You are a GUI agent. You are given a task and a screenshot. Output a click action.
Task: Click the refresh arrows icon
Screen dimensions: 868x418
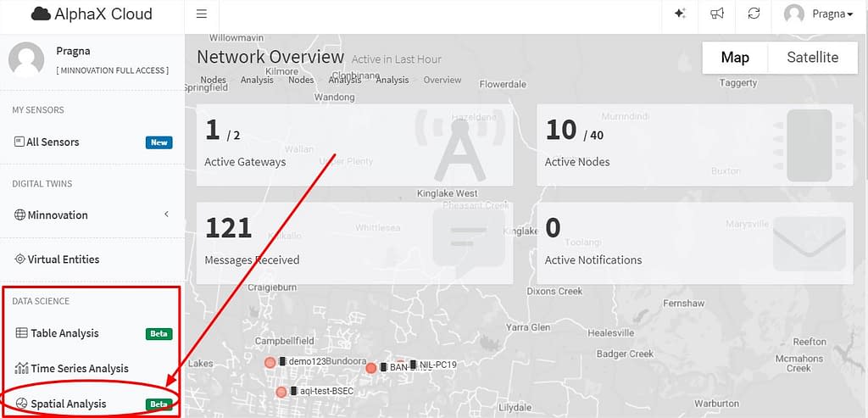pos(754,14)
